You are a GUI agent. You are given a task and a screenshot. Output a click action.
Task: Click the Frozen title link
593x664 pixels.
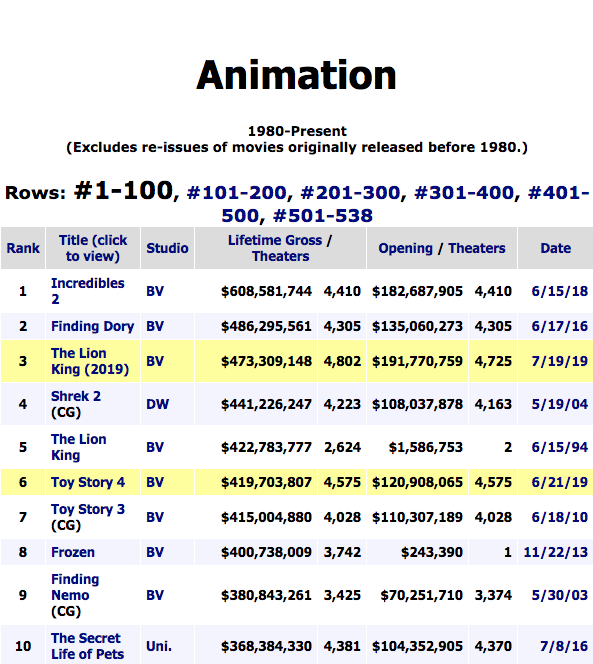pos(72,552)
